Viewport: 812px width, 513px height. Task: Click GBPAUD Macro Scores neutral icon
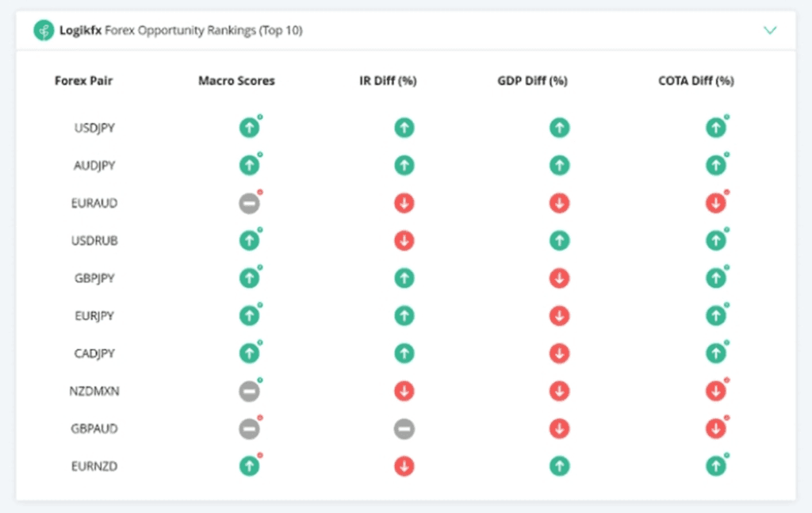pos(249,429)
